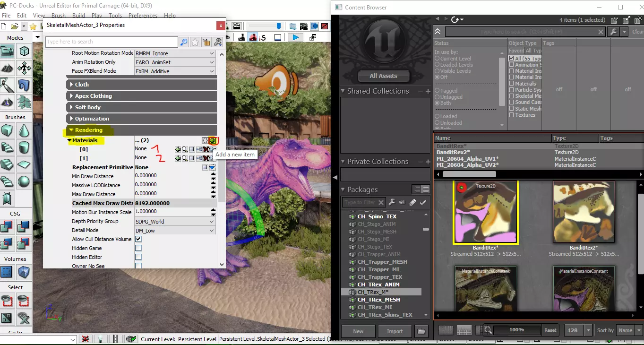Image resolution: width=644 pixels, height=345 pixels.
Task: Enable the Hidden Game checkbox
Action: (x=138, y=248)
